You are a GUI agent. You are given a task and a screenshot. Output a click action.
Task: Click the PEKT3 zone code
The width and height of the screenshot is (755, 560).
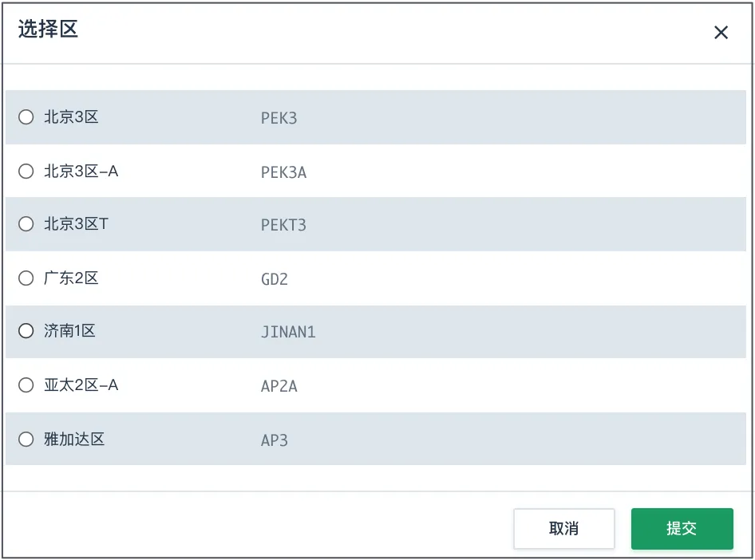click(x=283, y=225)
